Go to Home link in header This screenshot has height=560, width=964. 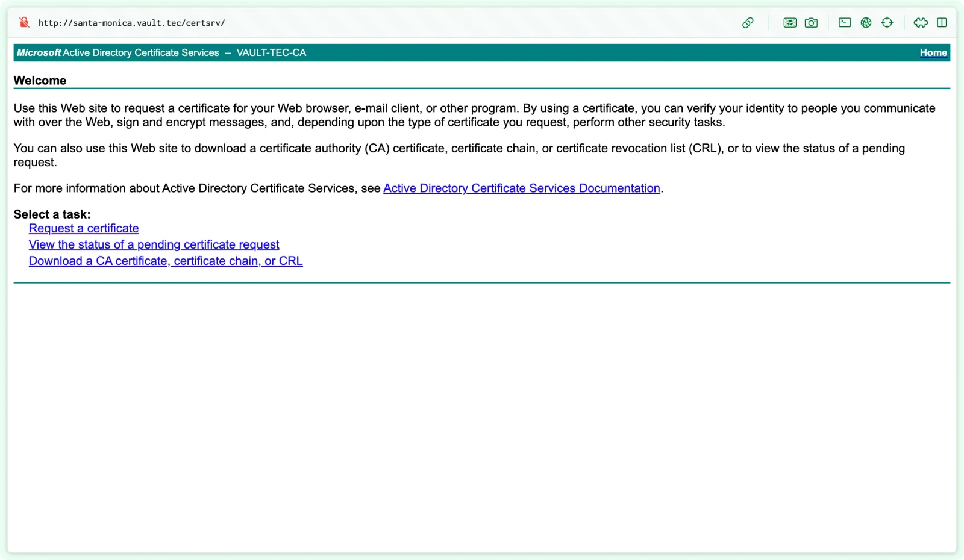tap(933, 53)
